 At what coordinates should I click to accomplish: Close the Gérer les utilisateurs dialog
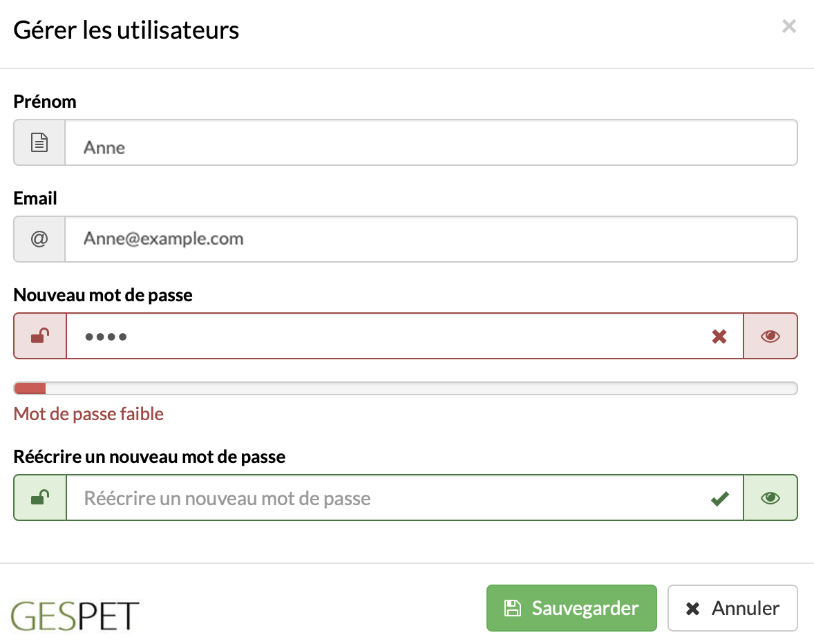789,26
